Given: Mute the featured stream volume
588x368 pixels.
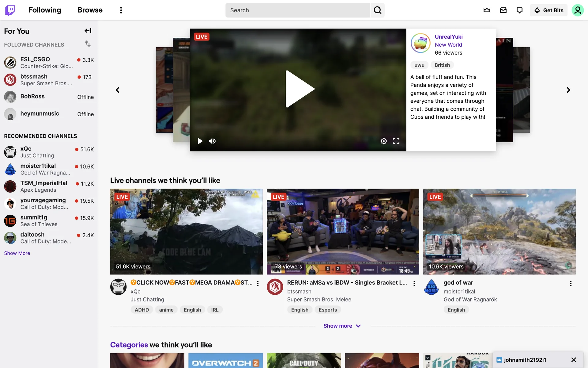Looking at the screenshot, I should [212, 141].
